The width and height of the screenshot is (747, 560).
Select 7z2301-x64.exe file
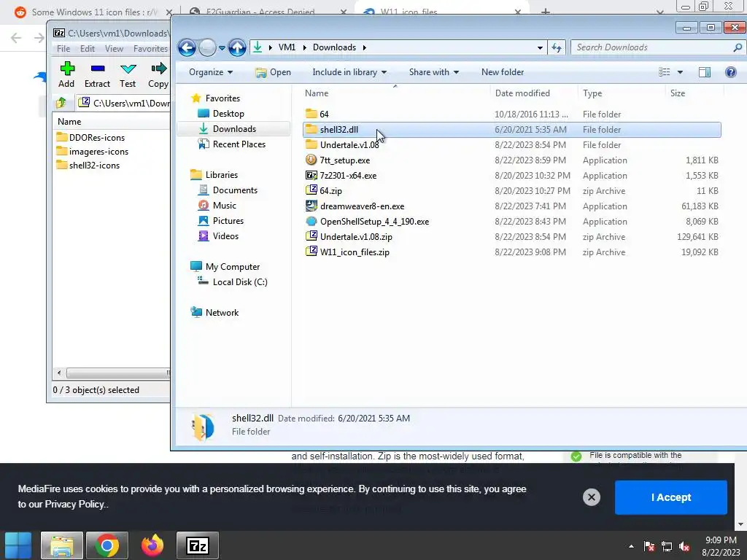[511, 175]
